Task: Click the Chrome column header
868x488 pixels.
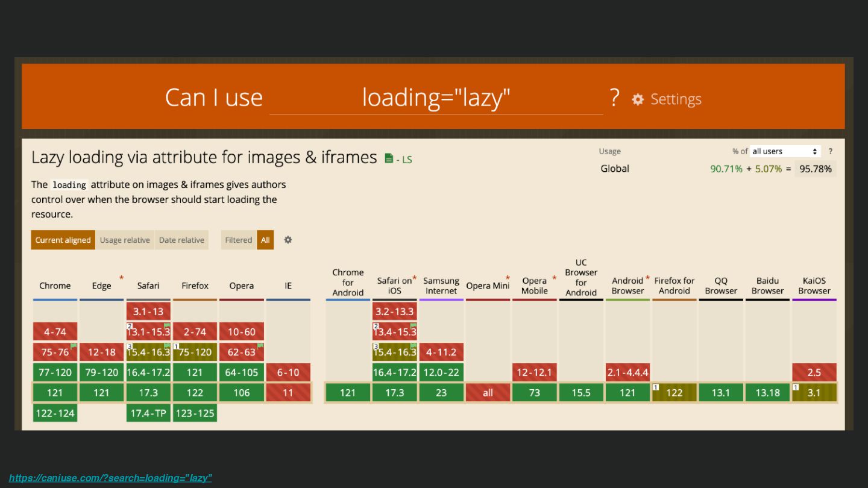Action: (x=55, y=286)
